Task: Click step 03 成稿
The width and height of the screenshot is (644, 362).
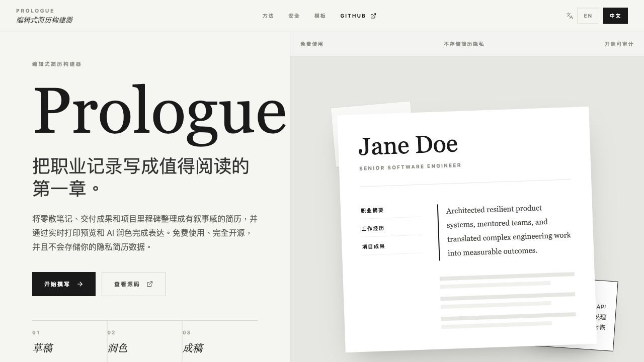Action: (x=220, y=341)
